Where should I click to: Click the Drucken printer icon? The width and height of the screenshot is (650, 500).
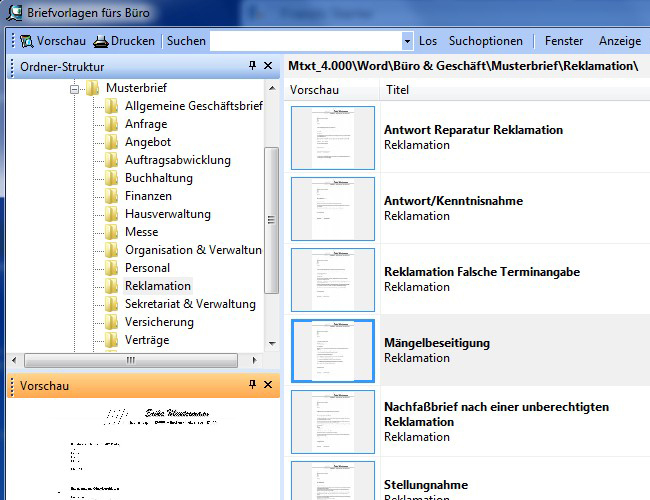101,41
